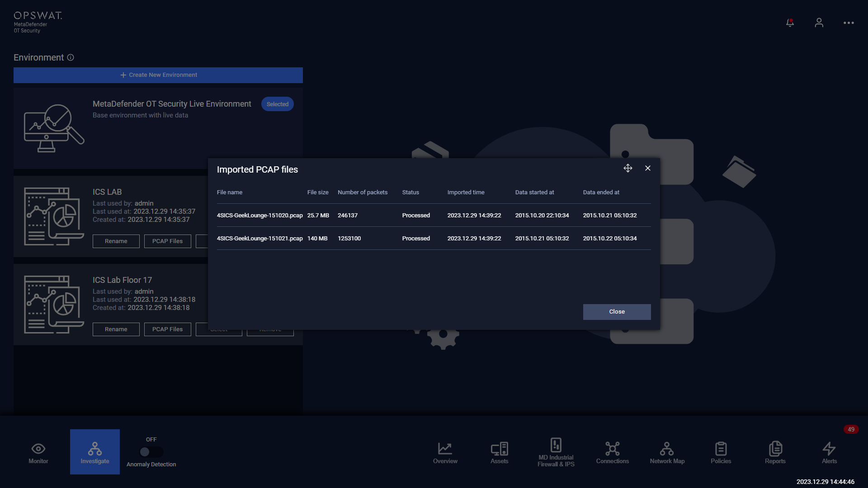
Task: Click the Number of packets column header
Action: coord(363,192)
